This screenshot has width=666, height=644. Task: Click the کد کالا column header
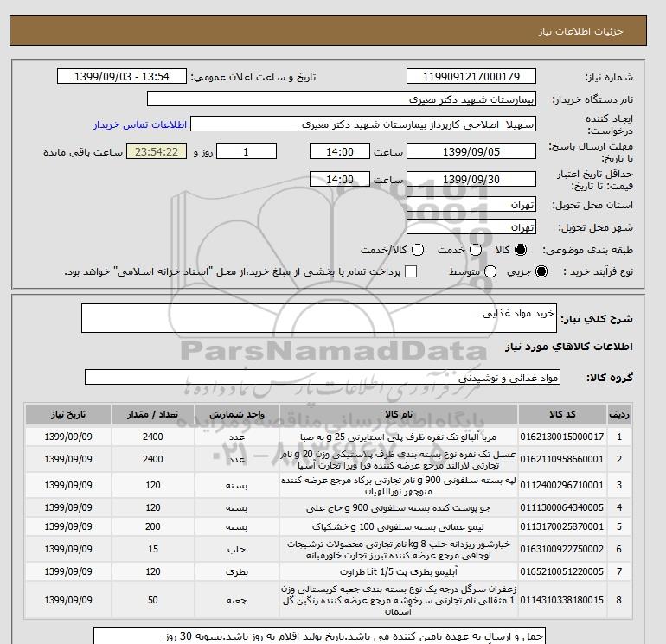pyautogui.click(x=562, y=414)
